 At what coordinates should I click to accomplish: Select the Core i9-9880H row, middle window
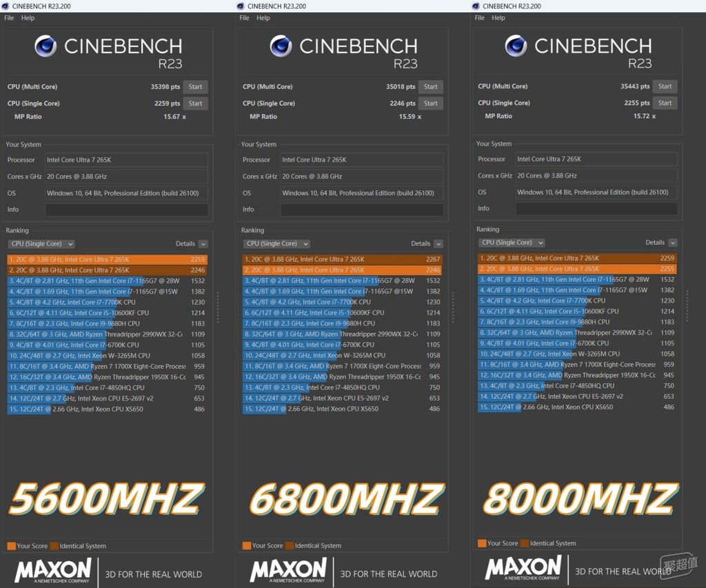pyautogui.click(x=343, y=324)
